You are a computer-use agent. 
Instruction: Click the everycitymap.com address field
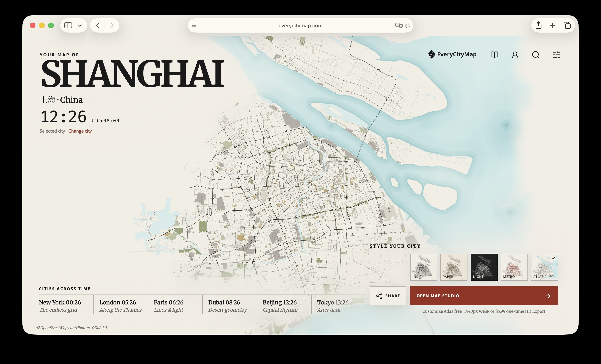(x=300, y=25)
